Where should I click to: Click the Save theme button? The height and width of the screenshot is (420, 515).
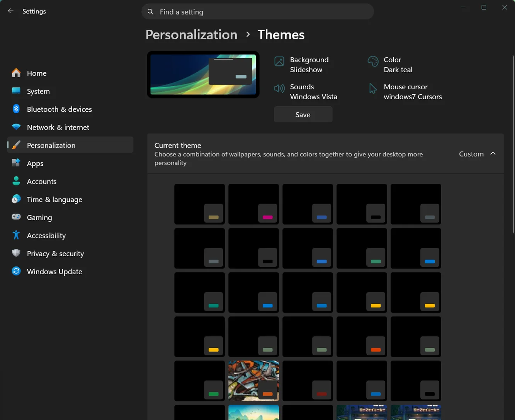[x=303, y=115]
